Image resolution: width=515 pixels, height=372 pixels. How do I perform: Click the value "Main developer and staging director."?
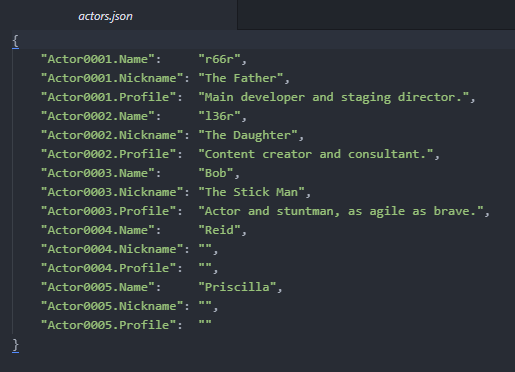(x=334, y=97)
